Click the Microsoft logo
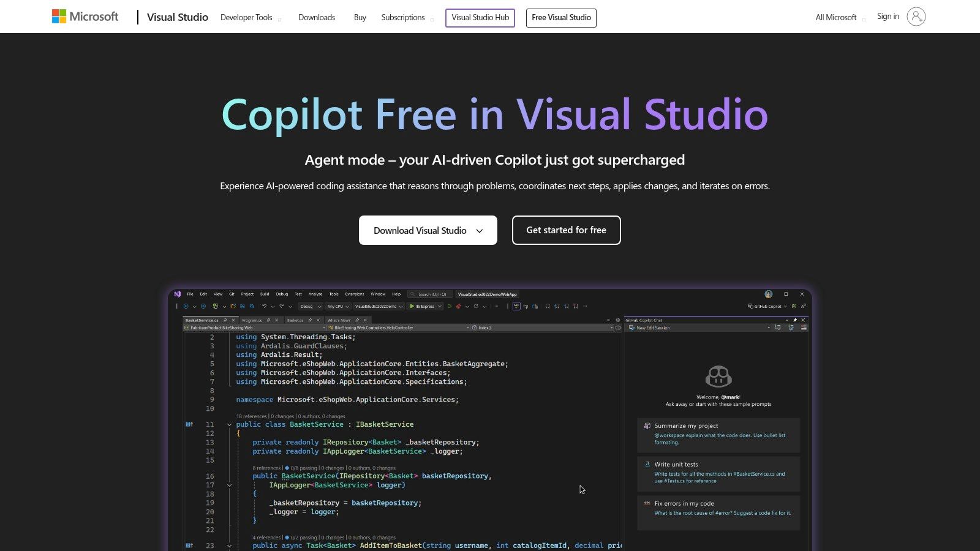 [x=85, y=17]
